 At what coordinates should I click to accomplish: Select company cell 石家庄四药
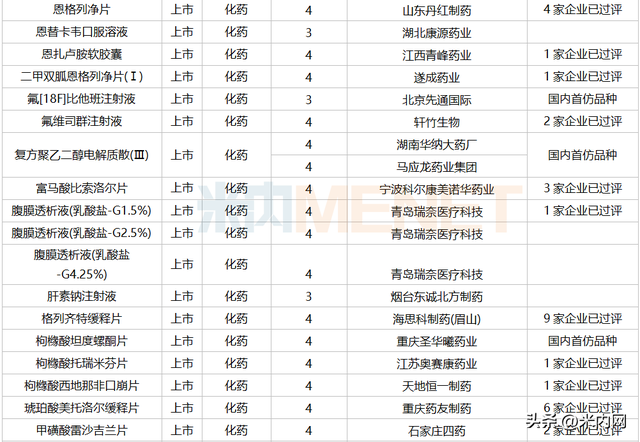437,431
